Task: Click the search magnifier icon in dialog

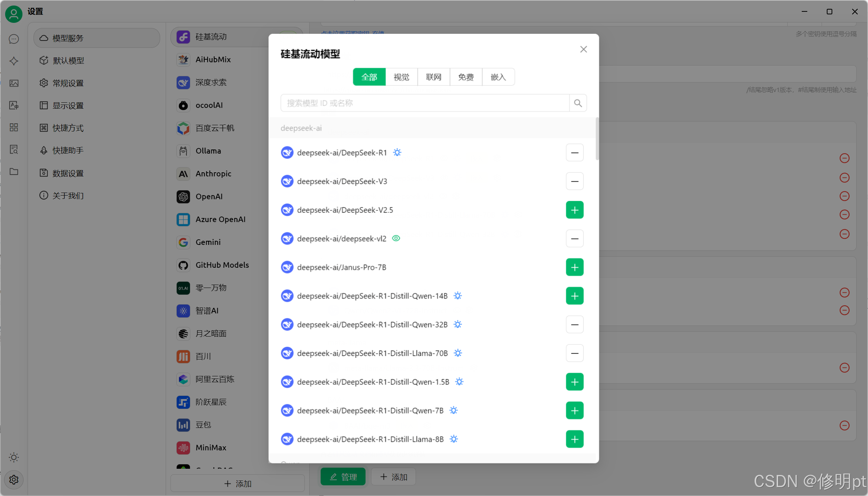Action: 578,103
